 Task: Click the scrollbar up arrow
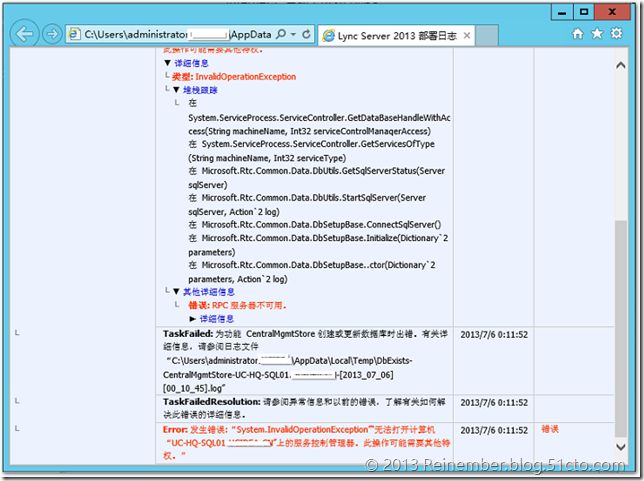click(621, 65)
